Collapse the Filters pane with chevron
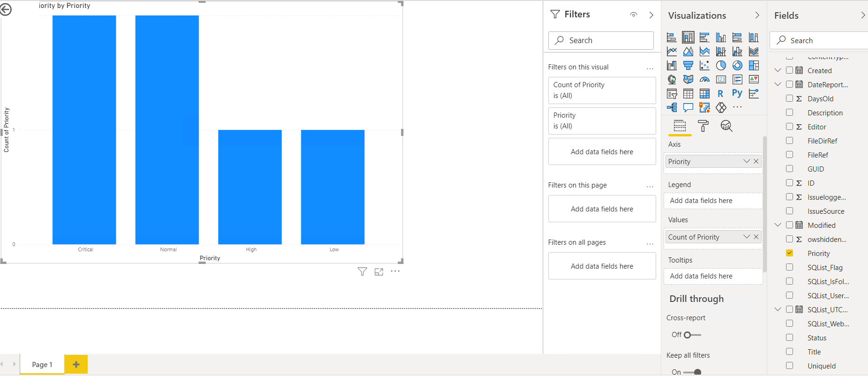Screen dimensions: 868x376 [x=651, y=15]
